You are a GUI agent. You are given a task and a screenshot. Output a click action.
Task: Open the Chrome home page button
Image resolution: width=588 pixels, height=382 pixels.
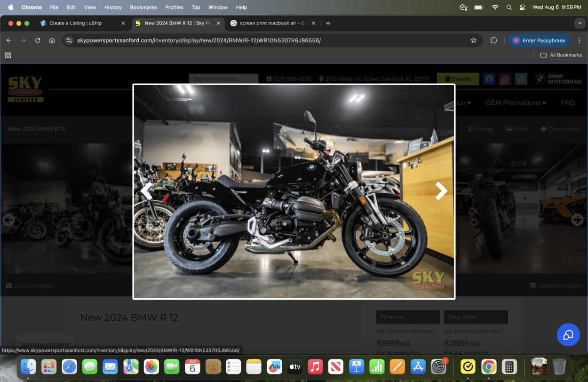52,40
